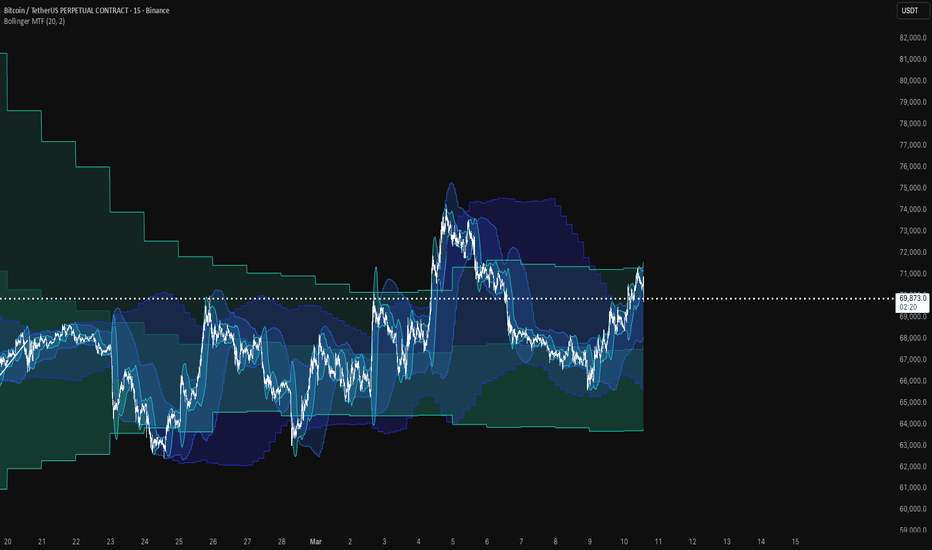
Task: Select the Bitcoin / TetherUS chart title
Action: [x=86, y=10]
